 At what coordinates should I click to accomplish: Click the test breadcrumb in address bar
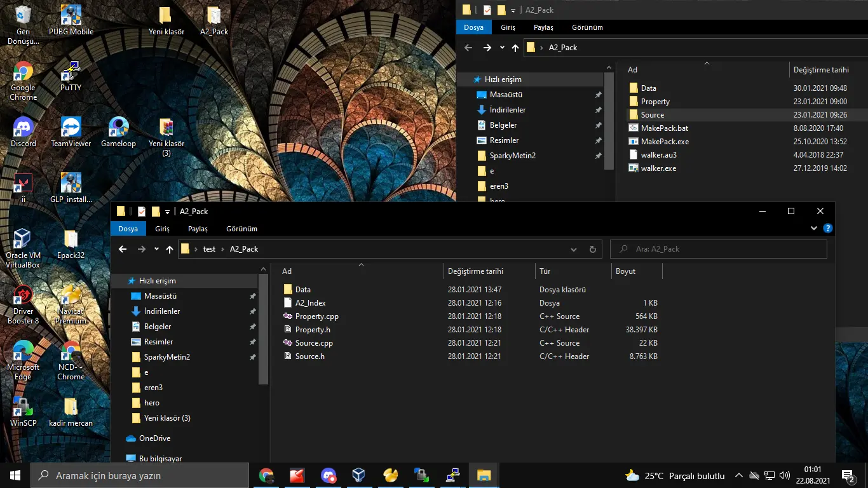coord(209,249)
